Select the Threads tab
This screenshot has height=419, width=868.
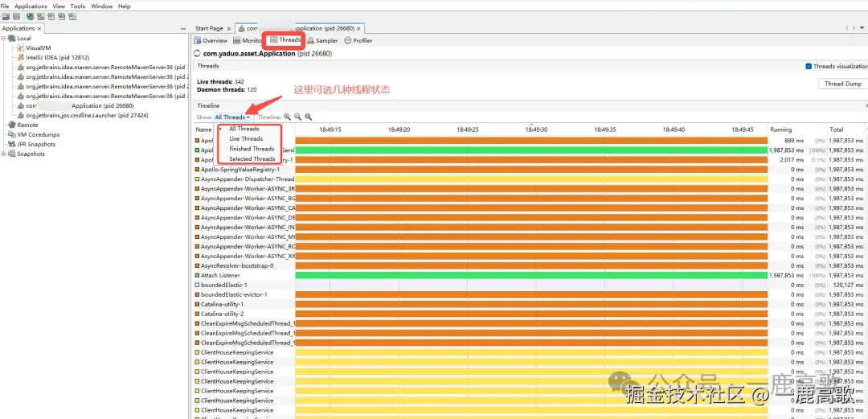pyautogui.click(x=285, y=40)
